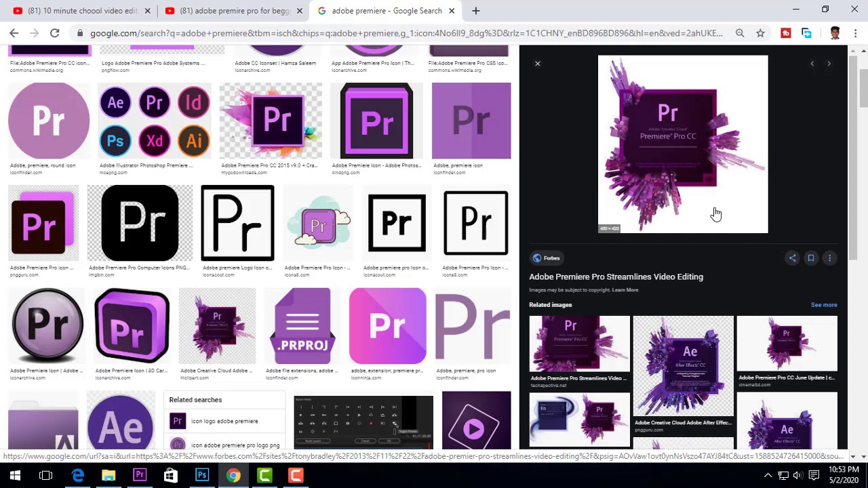
Task: Select purple play button icon thumbnail
Action: pyautogui.click(x=476, y=420)
